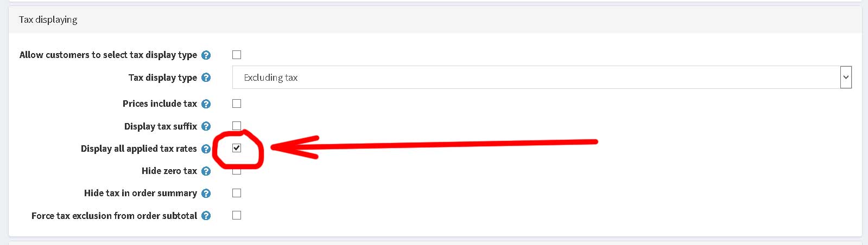Check the Prices include tax box

tap(237, 104)
